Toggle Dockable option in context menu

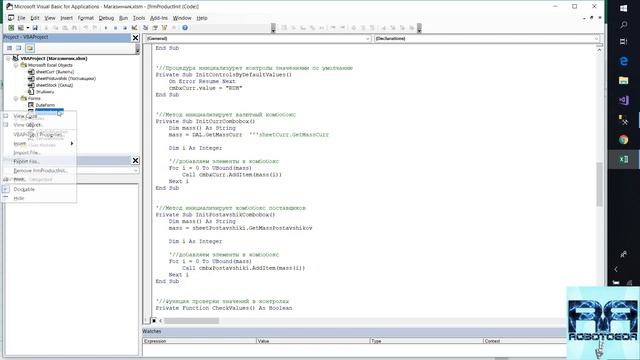(x=39, y=189)
